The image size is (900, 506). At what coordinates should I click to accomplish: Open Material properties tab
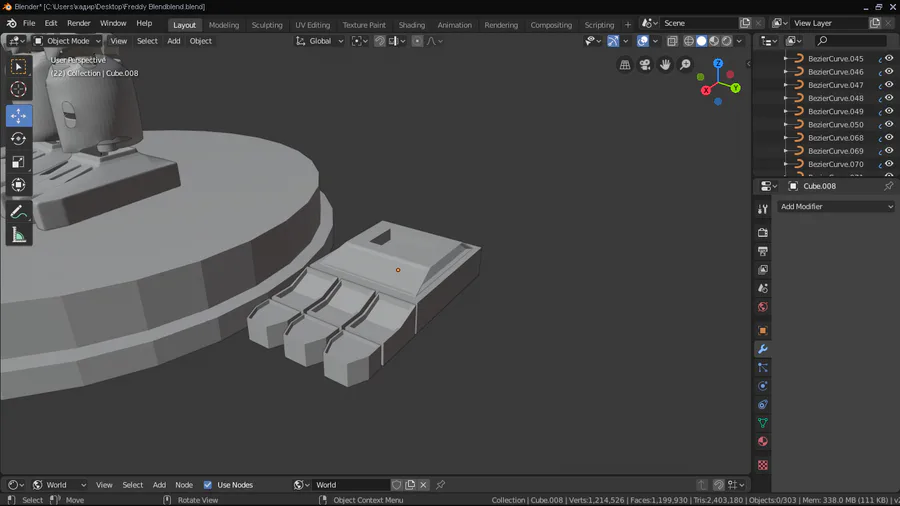coord(763,441)
